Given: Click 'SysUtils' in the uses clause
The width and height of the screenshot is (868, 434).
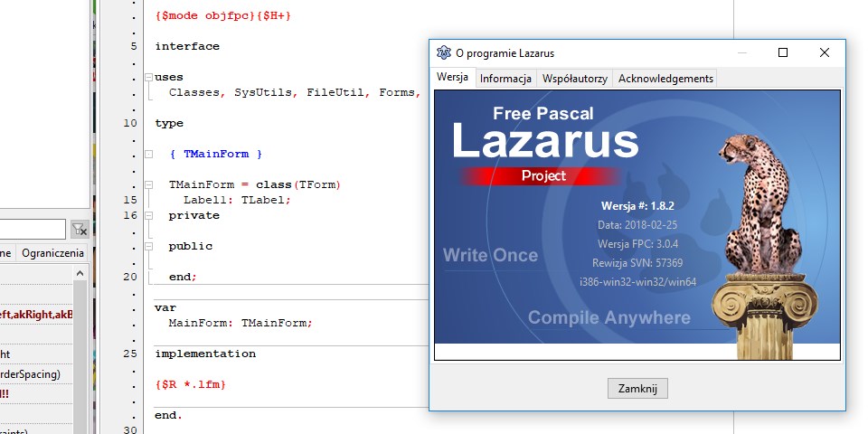Looking at the screenshot, I should (x=263, y=92).
